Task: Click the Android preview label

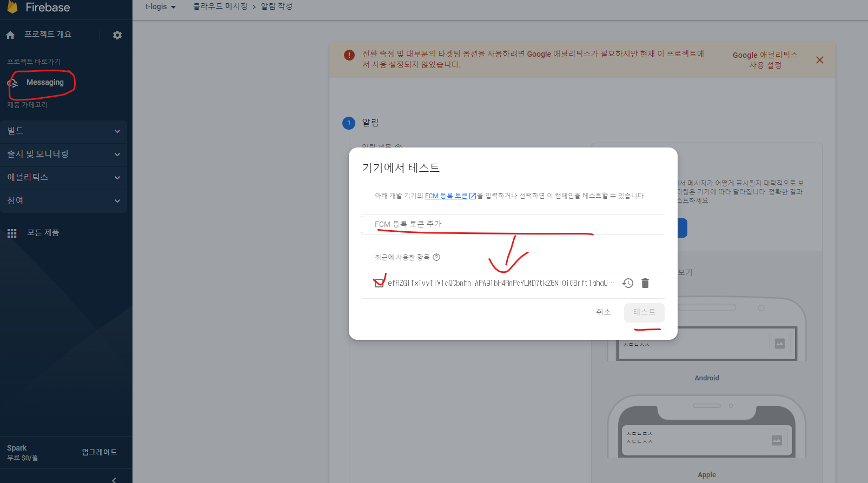Action: click(x=707, y=378)
